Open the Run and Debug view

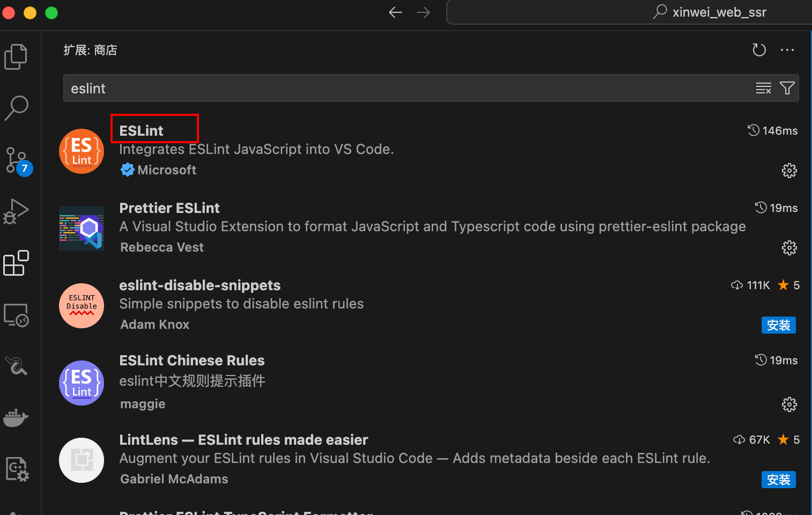tap(16, 211)
